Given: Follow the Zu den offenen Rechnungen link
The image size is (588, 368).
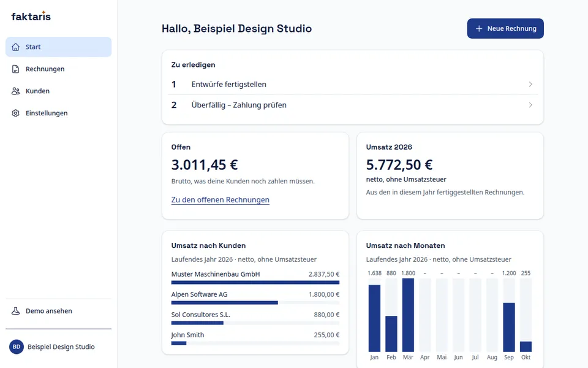Looking at the screenshot, I should pos(220,200).
